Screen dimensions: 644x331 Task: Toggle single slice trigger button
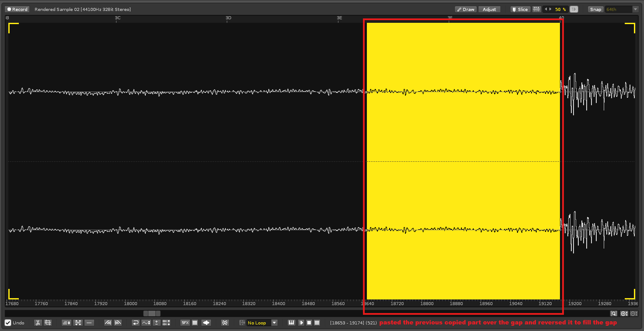(574, 9)
